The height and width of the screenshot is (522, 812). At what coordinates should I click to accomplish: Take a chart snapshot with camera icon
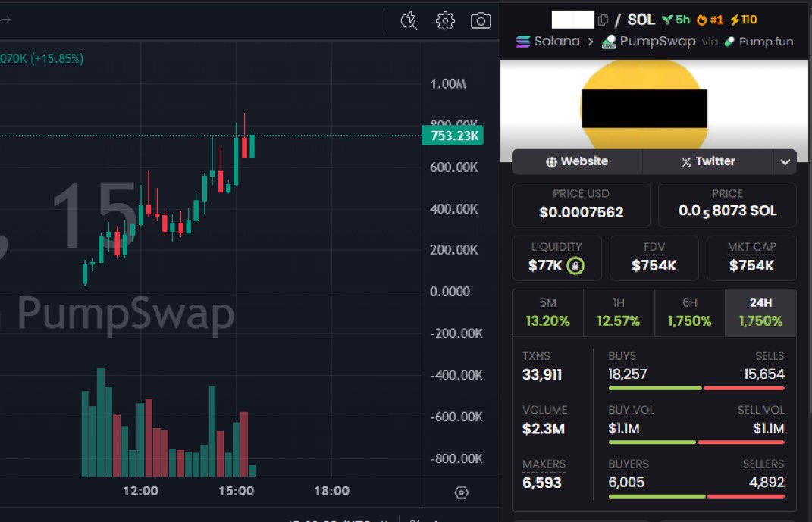tap(481, 20)
